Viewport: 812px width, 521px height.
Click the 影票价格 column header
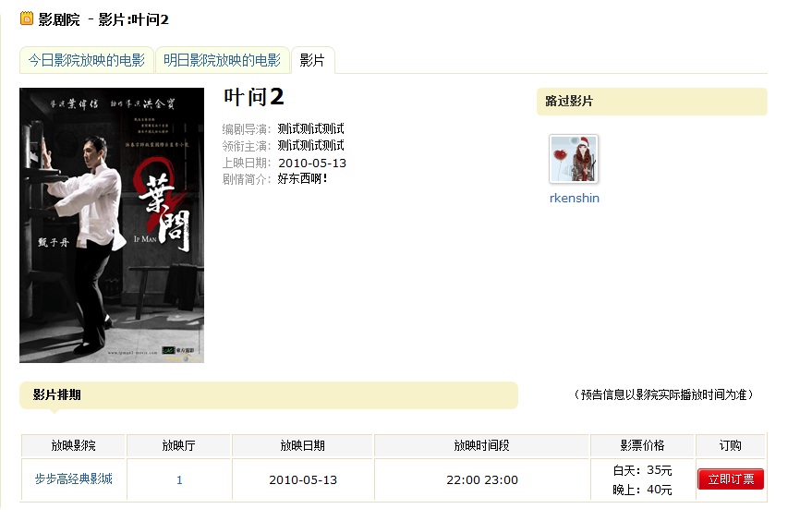click(x=642, y=446)
